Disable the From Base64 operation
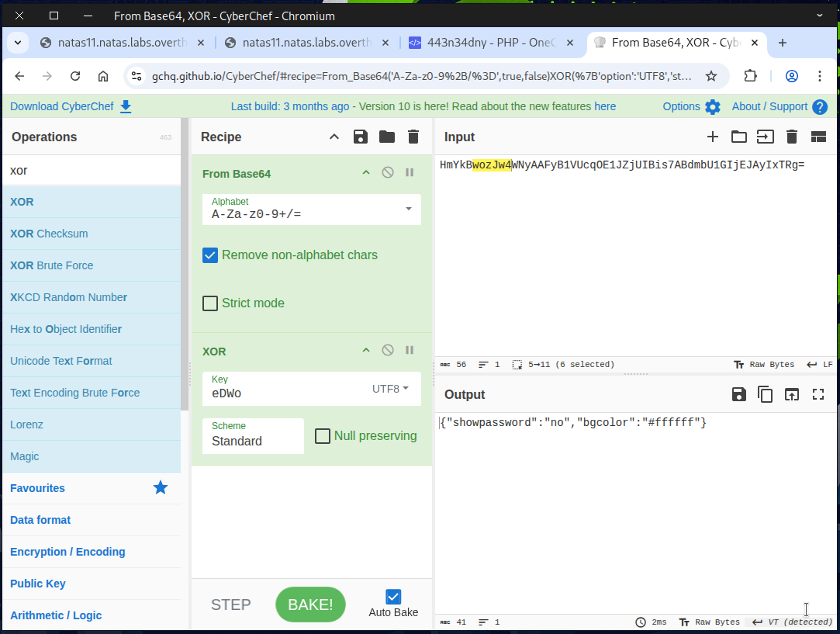 [x=388, y=173]
